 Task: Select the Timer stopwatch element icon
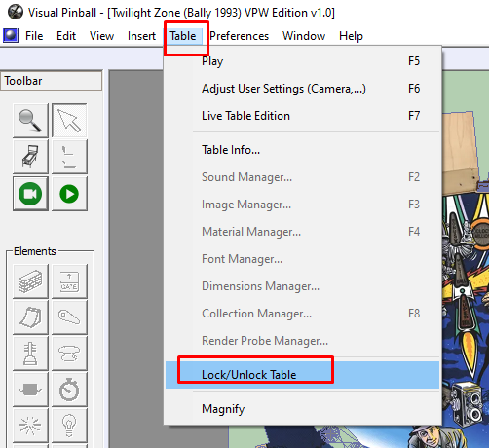click(x=69, y=390)
